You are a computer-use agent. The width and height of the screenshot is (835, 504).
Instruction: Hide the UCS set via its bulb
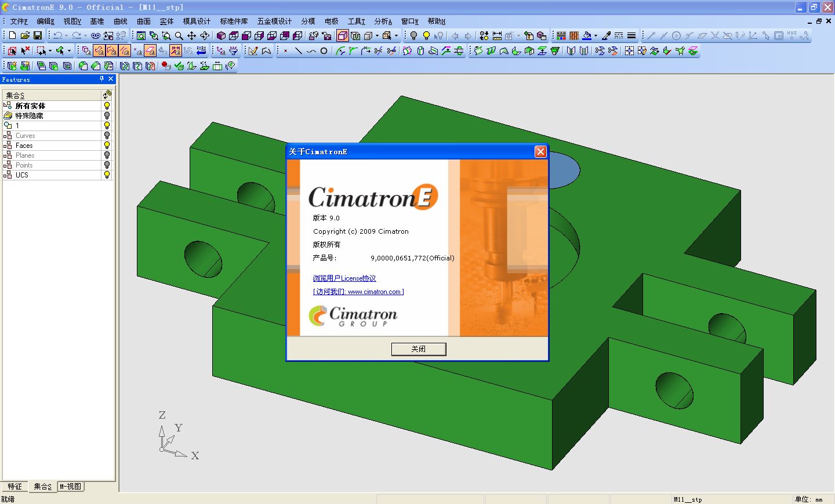point(107,175)
